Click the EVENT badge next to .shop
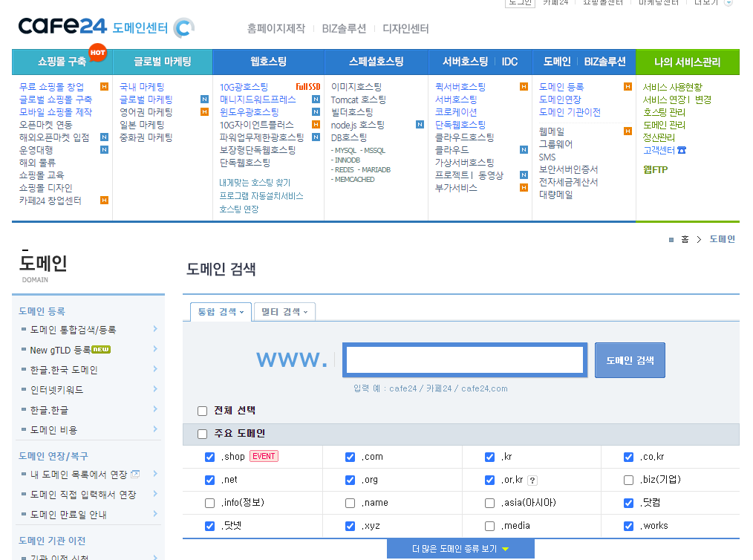The height and width of the screenshot is (560, 753). 264,456
